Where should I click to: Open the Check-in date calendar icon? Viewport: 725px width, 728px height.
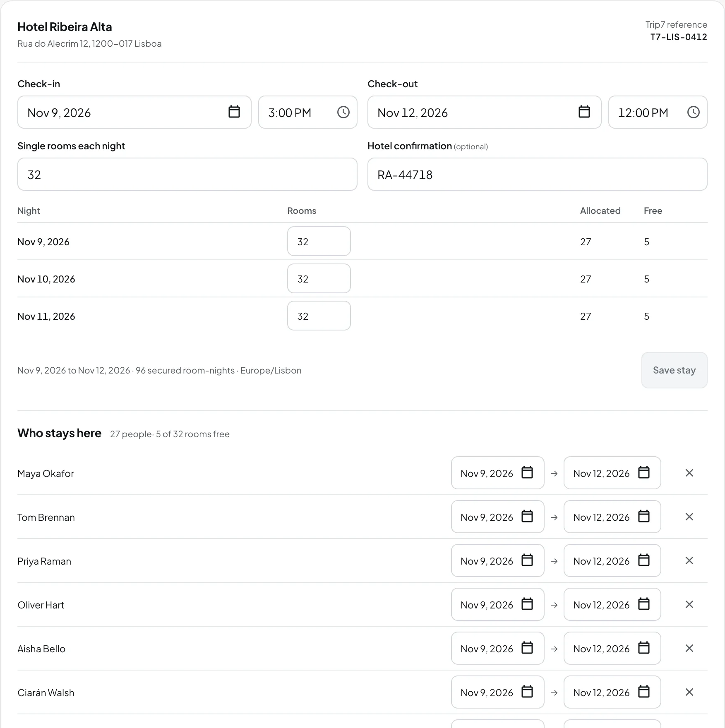click(x=234, y=112)
